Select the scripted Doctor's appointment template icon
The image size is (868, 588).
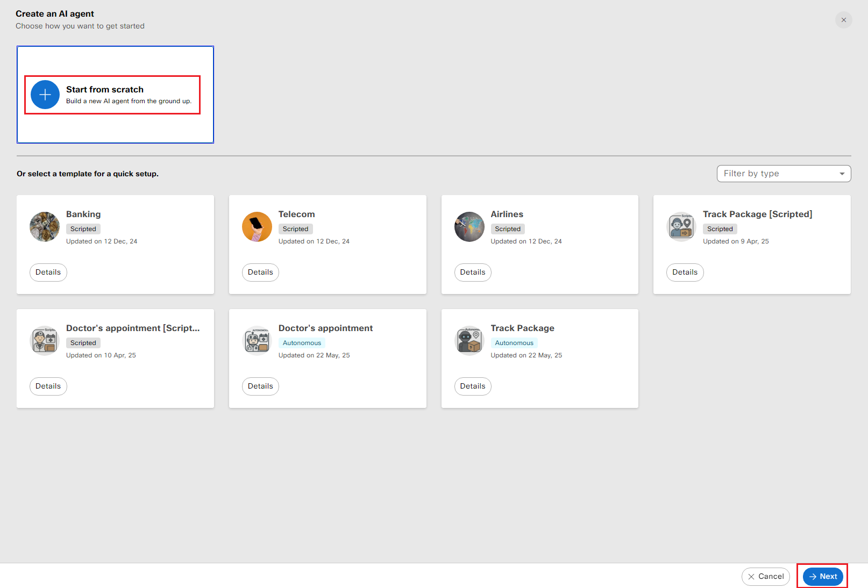click(45, 341)
